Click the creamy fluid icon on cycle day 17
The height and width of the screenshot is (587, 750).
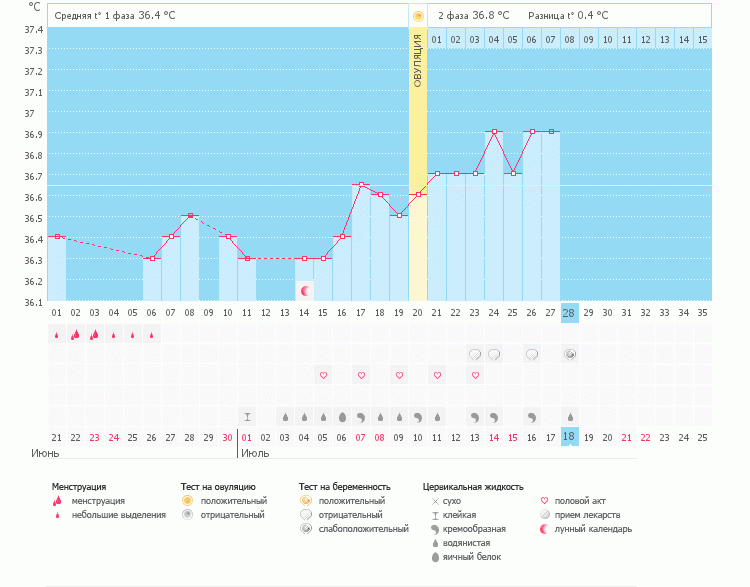(361, 416)
